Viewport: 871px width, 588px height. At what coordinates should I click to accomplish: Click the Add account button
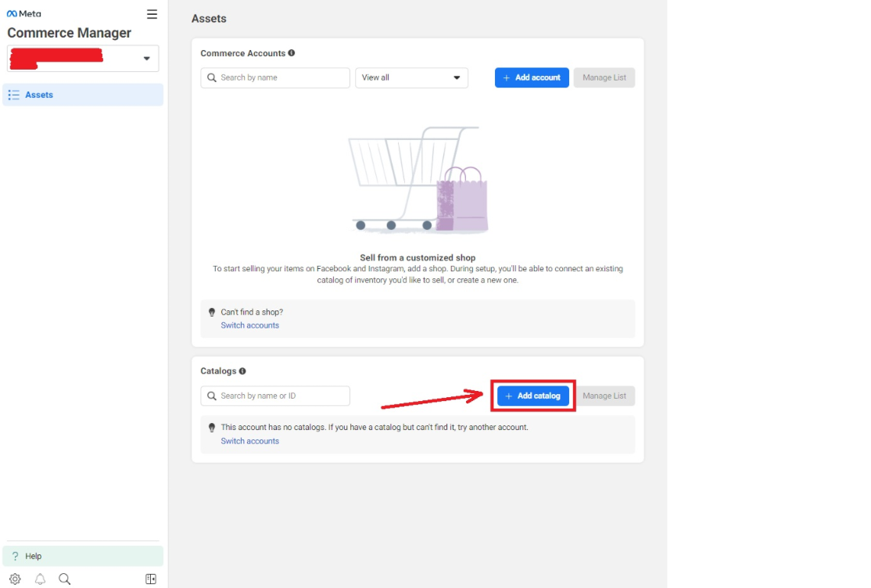tap(532, 78)
